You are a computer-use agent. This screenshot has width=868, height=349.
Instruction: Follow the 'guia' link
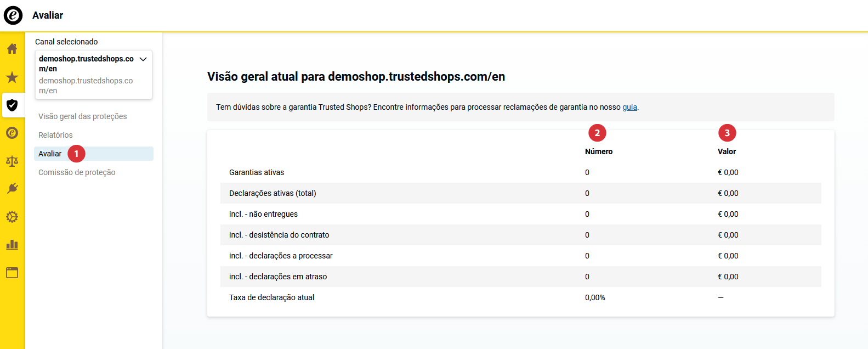pos(629,107)
